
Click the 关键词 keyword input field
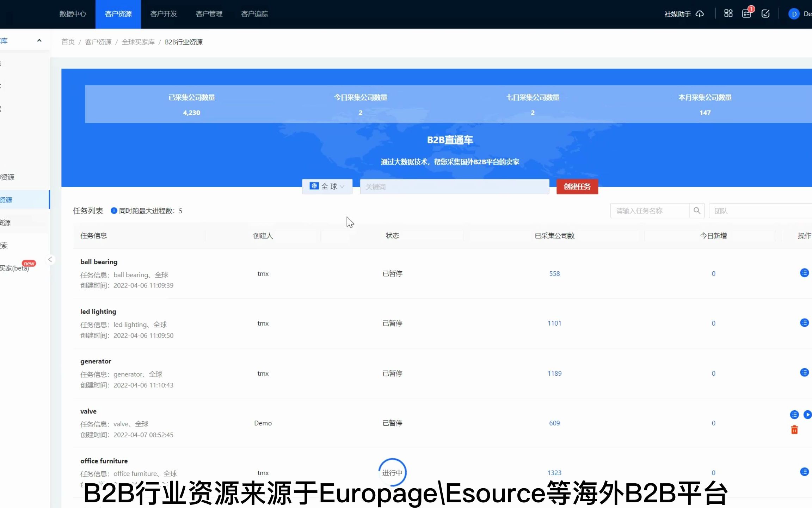pos(455,186)
